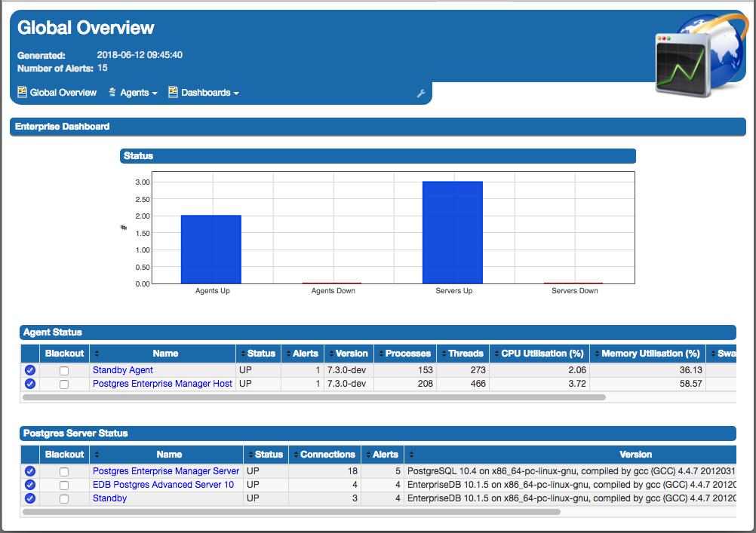Click the check icon beside EDB Postgres Advanced Server 10
Viewport: 756px width, 533px height.
tap(29, 485)
